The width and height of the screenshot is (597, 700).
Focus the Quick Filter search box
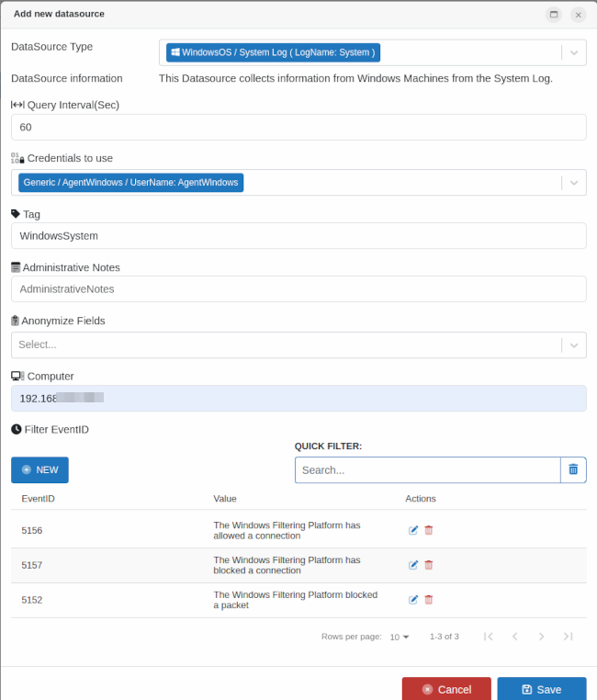pos(427,469)
